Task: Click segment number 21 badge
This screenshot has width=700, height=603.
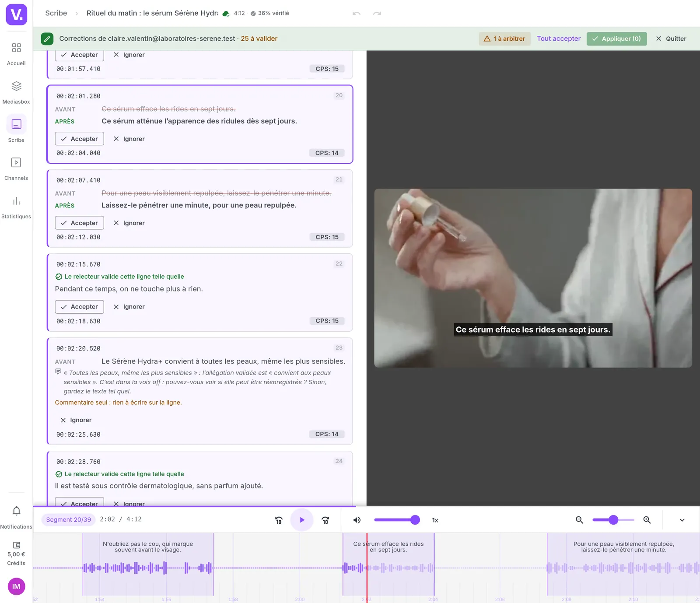Action: click(x=339, y=179)
